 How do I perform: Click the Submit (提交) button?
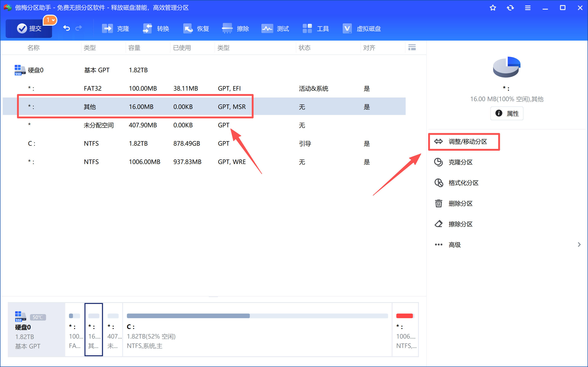[x=29, y=29]
